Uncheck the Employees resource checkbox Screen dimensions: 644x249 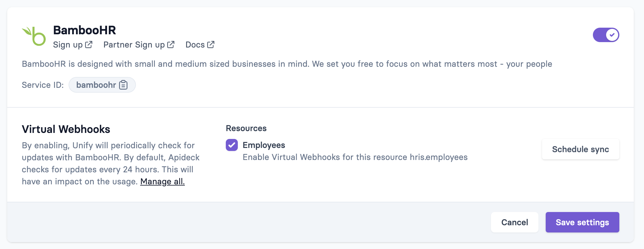pyautogui.click(x=232, y=145)
